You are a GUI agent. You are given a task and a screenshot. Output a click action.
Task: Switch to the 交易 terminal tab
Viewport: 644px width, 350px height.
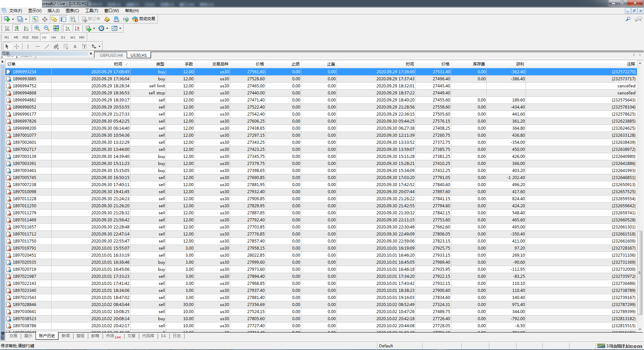13,336
